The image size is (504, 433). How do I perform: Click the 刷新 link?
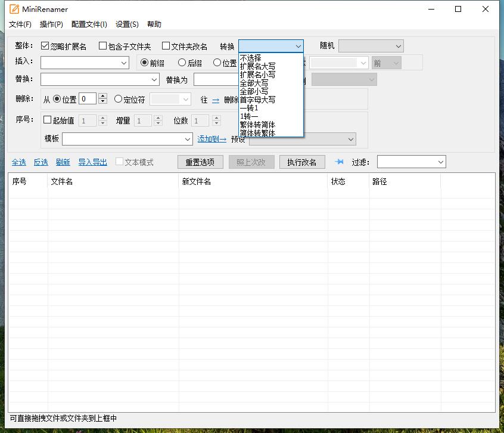63,162
